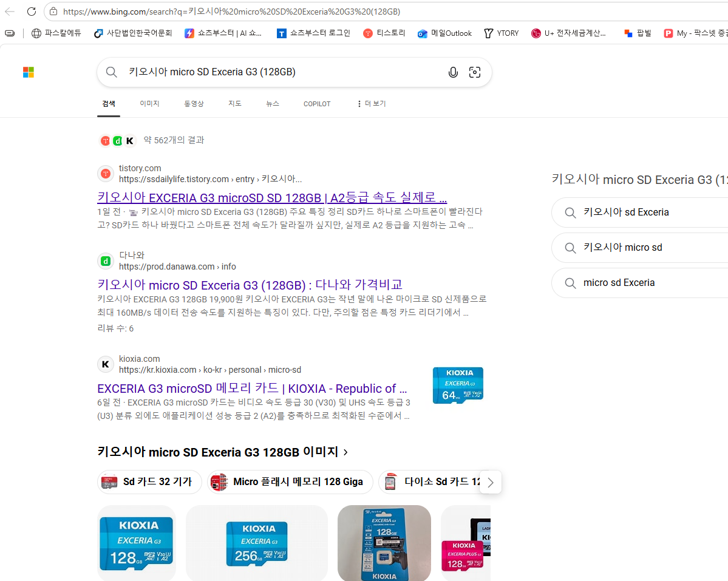Image resolution: width=728 pixels, height=581 pixels.
Task: Start voice search with microphone icon
Action: (453, 72)
